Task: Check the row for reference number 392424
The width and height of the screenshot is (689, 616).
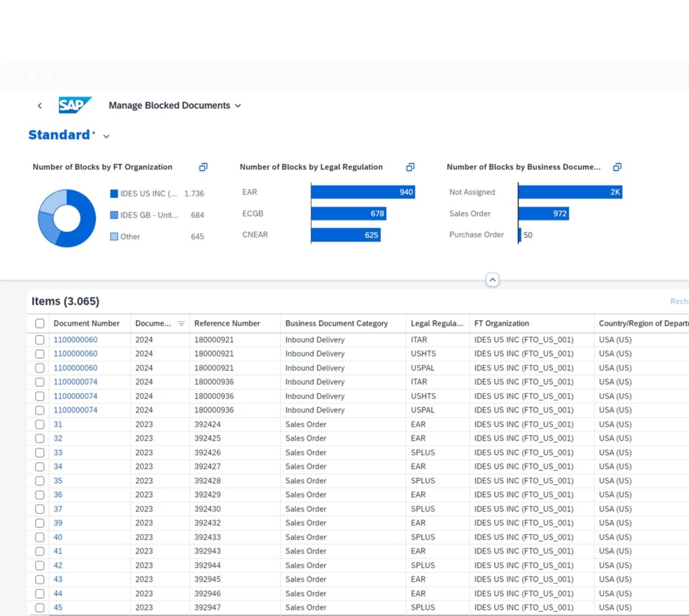Action: tap(40, 424)
